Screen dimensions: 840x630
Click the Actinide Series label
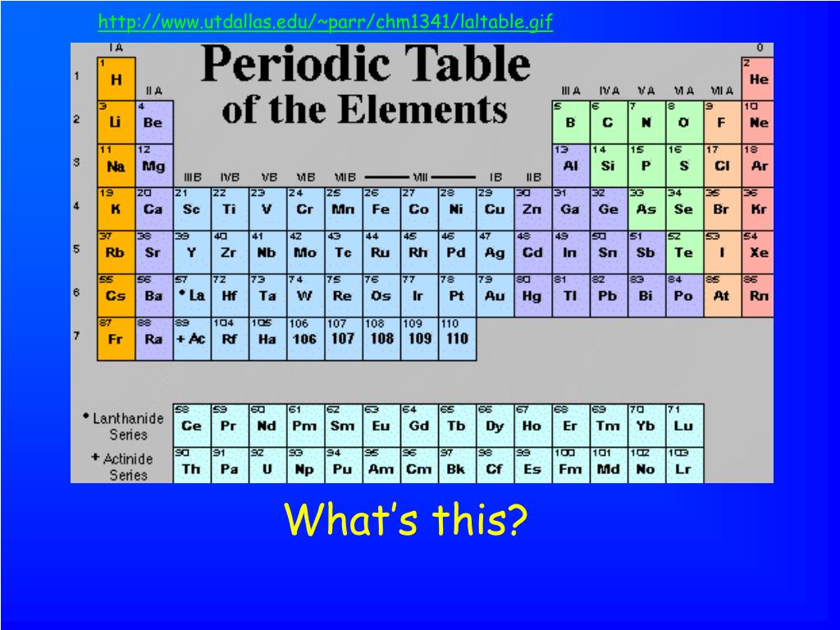pyautogui.click(x=123, y=467)
